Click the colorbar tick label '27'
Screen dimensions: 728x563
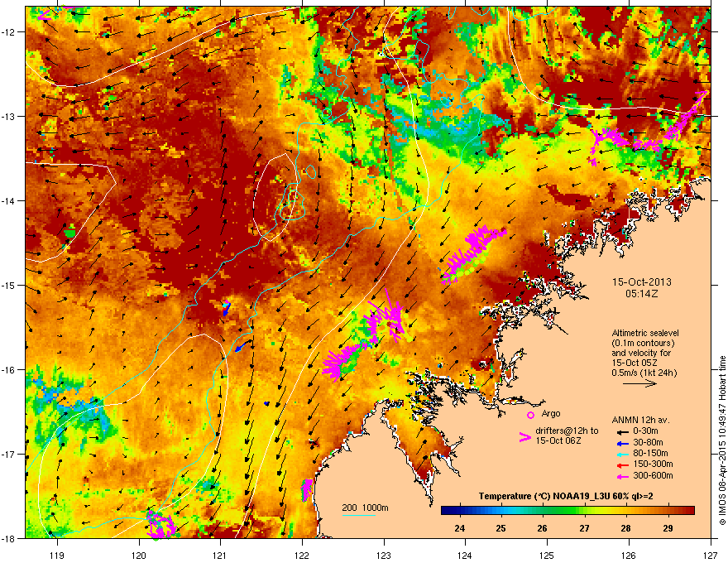[x=584, y=528]
